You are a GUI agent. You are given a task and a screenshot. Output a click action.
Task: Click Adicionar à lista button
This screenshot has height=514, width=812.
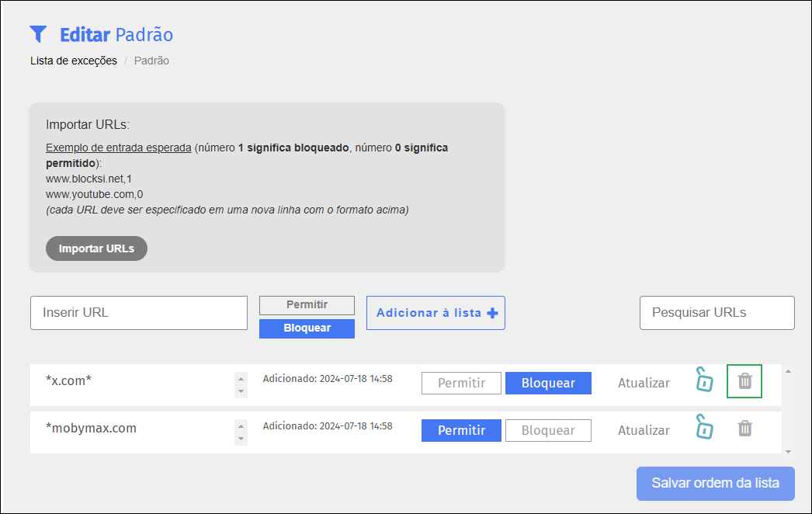coord(435,313)
